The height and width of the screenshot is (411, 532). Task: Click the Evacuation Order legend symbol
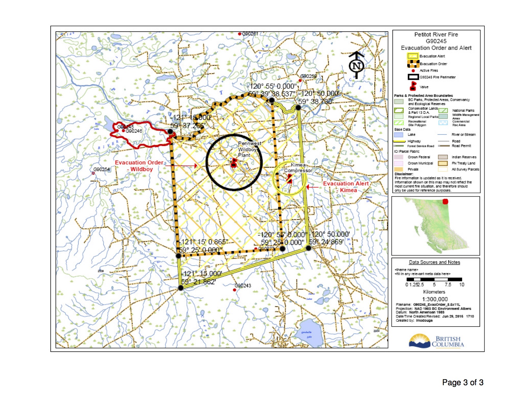[x=413, y=64]
